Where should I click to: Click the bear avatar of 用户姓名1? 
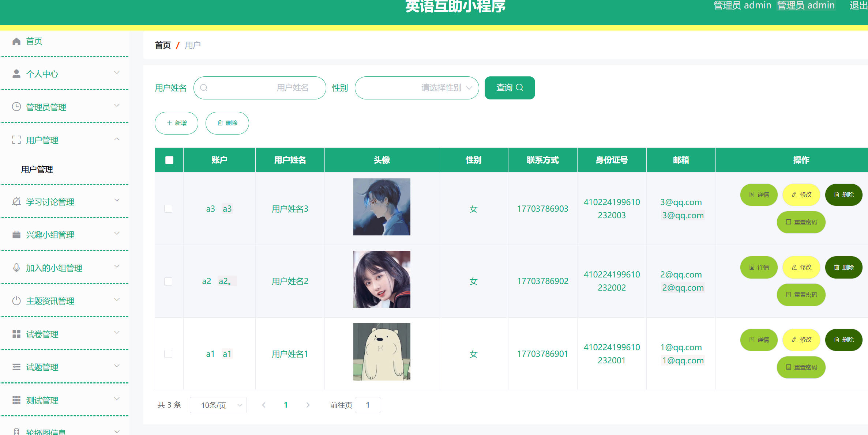point(382,352)
